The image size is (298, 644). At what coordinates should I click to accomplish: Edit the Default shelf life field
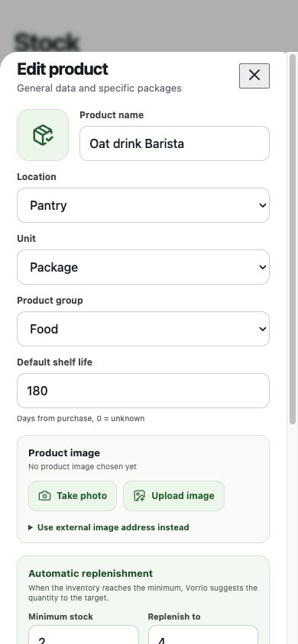(143, 391)
